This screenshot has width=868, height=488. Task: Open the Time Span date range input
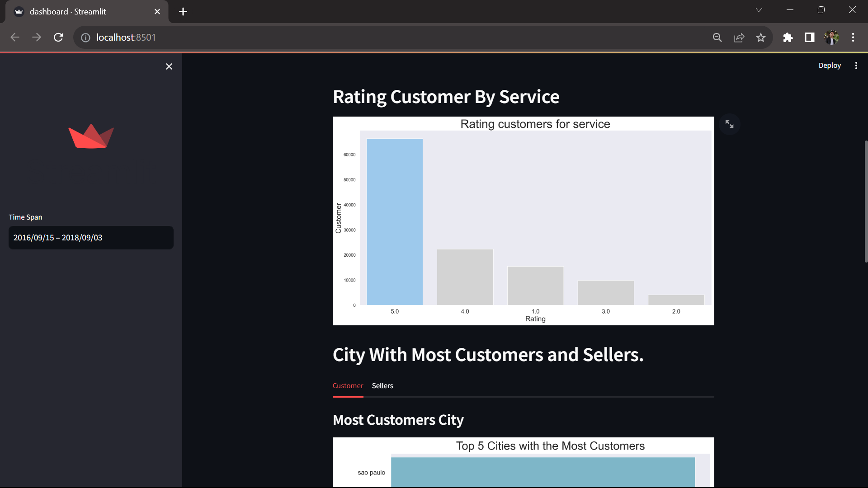[91, 238]
